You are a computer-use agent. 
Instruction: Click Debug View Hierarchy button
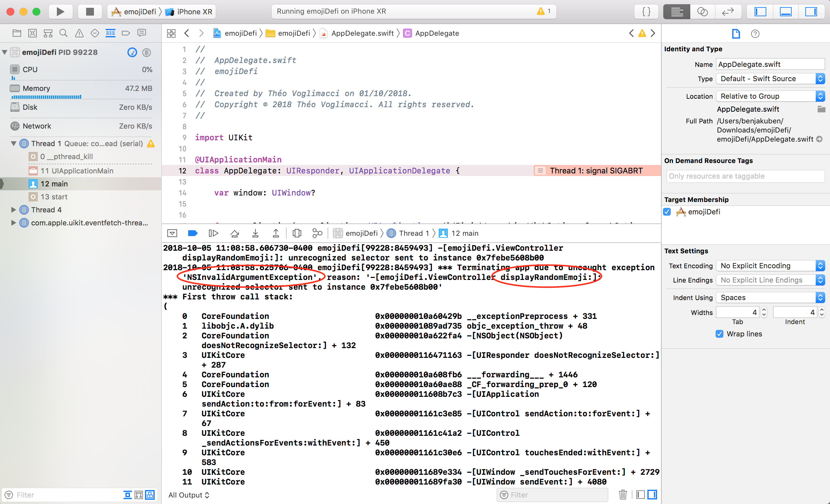(297, 233)
